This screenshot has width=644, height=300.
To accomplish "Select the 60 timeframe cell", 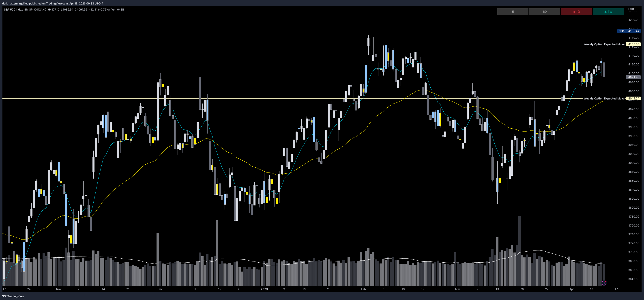I will point(545,12).
